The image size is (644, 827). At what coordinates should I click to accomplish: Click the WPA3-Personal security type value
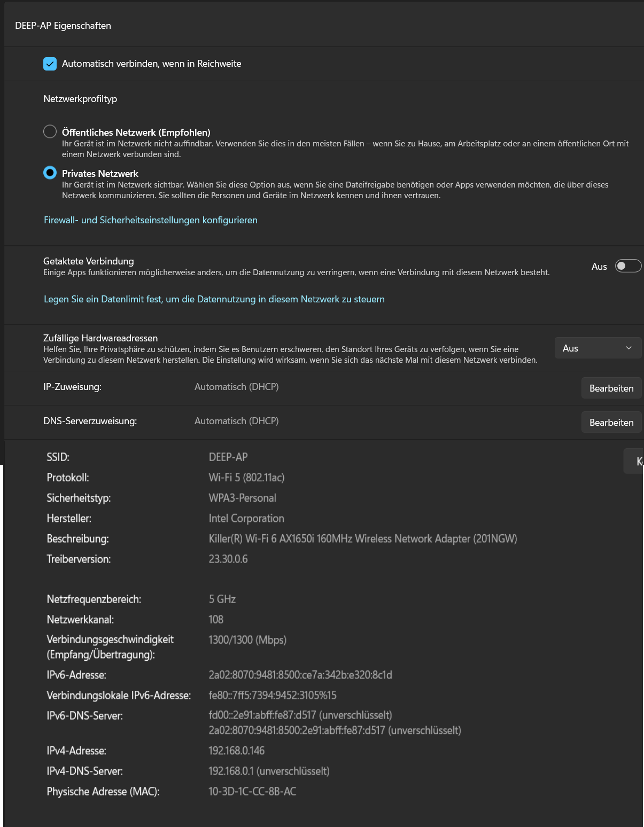(242, 498)
